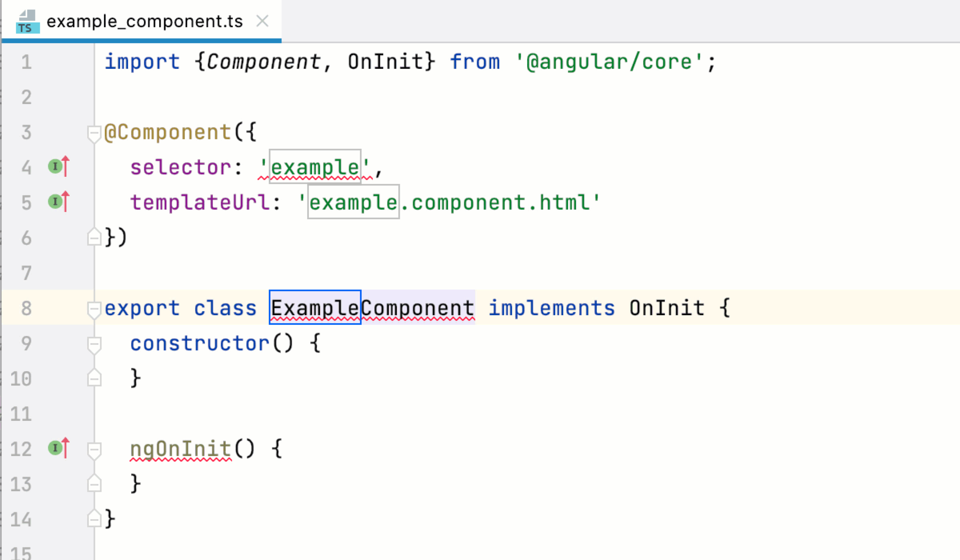Click the TypeScript file tab icon
960x560 pixels.
tap(27, 20)
